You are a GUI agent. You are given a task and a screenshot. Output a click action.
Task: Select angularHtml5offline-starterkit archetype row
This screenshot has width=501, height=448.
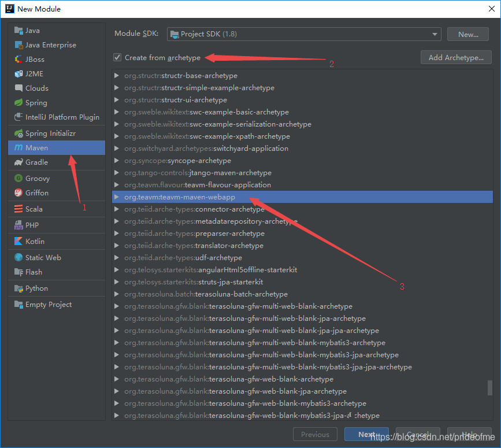pos(302,270)
